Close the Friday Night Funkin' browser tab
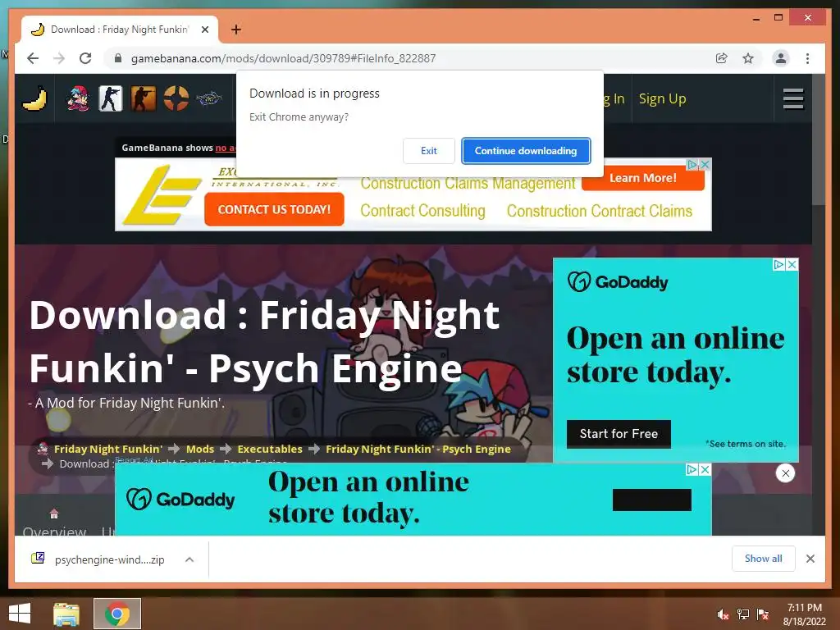 coord(204,30)
